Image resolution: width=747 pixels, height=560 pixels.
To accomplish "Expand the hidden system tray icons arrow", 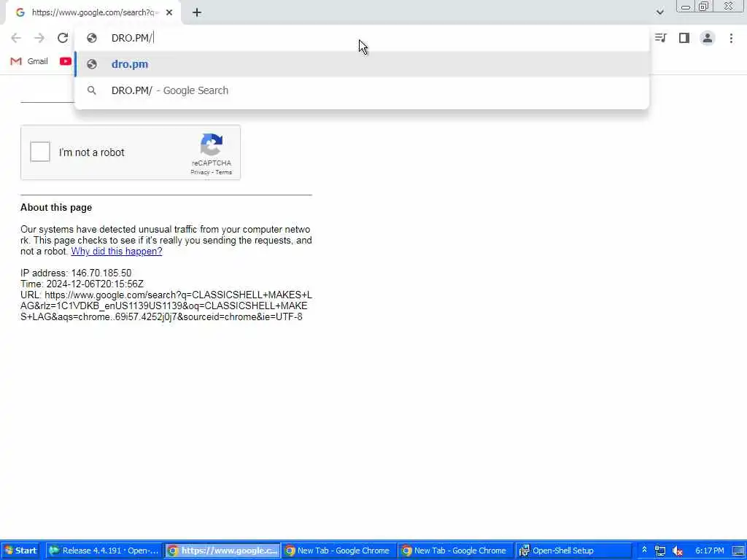I will point(644,551).
